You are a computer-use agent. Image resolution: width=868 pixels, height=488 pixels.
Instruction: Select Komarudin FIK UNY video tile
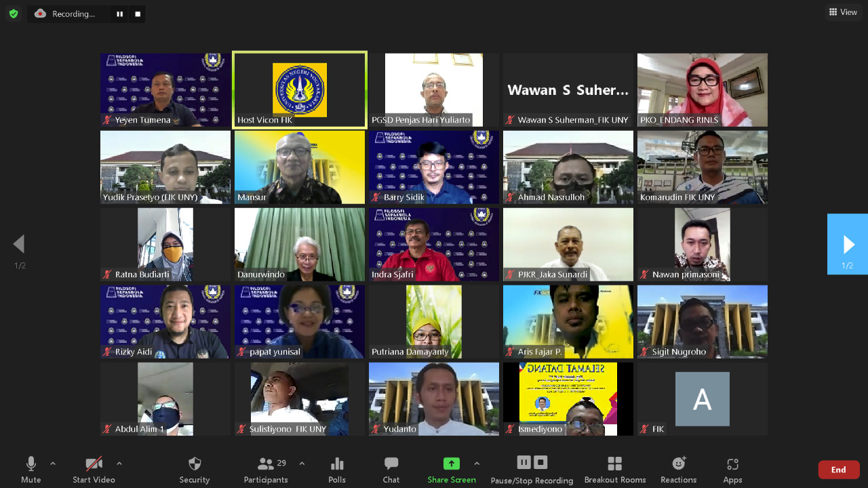point(703,167)
